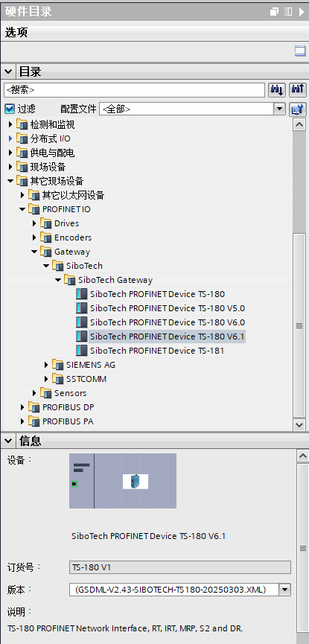309x644 pixels.
Task: Click the PROFIBUS PA folder icon
Action: [34, 421]
